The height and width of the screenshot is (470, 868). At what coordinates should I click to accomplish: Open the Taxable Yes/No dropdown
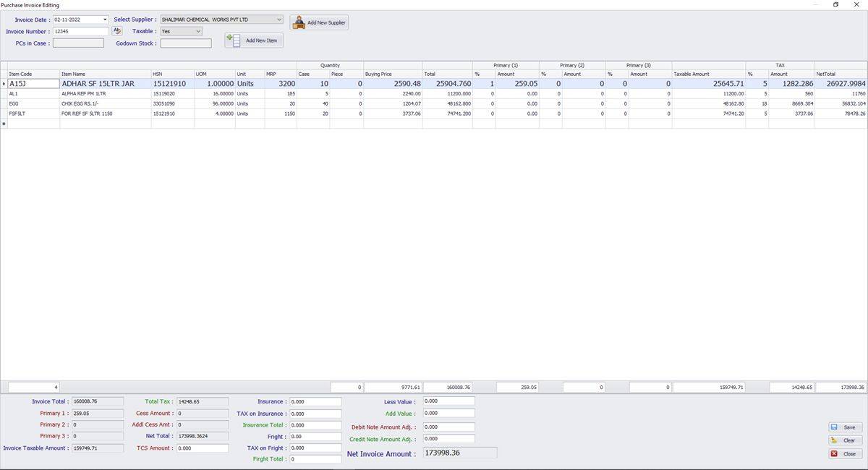click(198, 31)
